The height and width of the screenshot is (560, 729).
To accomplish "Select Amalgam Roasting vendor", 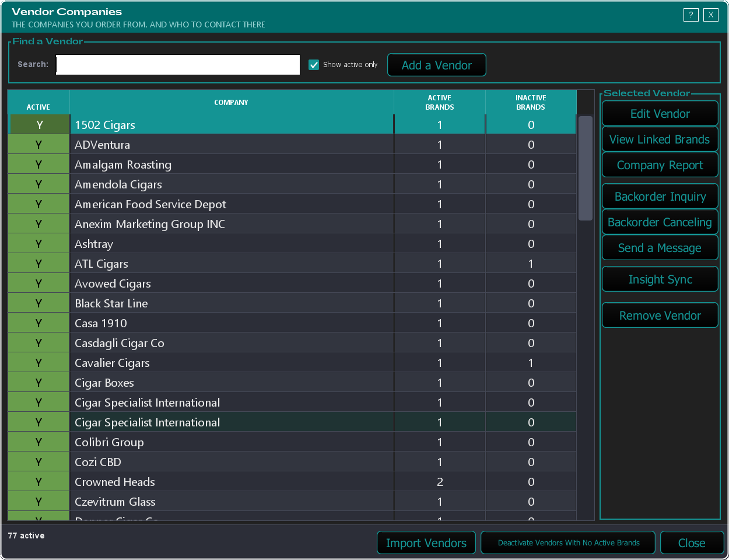I will tap(292, 164).
